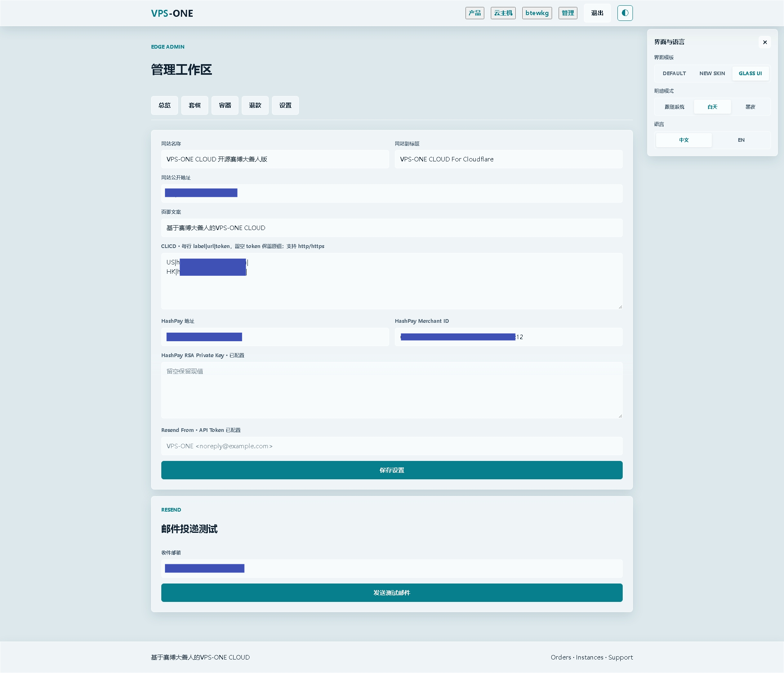This screenshot has width=784, height=673.
Task: Click the 收件邮箱 input field
Action: [x=392, y=568]
